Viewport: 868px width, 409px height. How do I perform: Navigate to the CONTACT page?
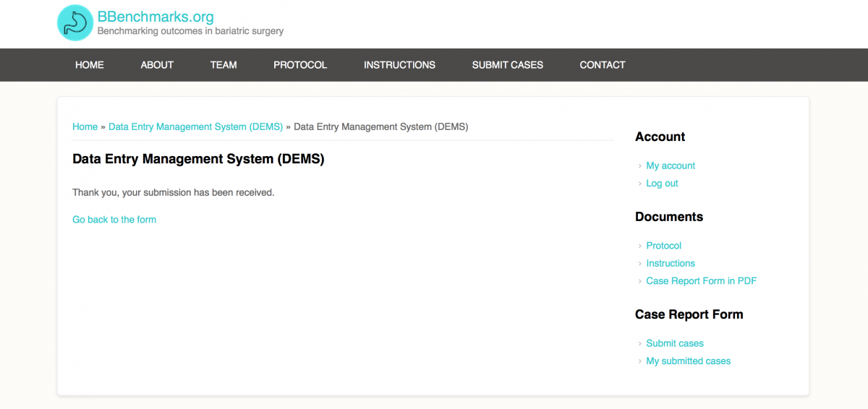coord(602,65)
